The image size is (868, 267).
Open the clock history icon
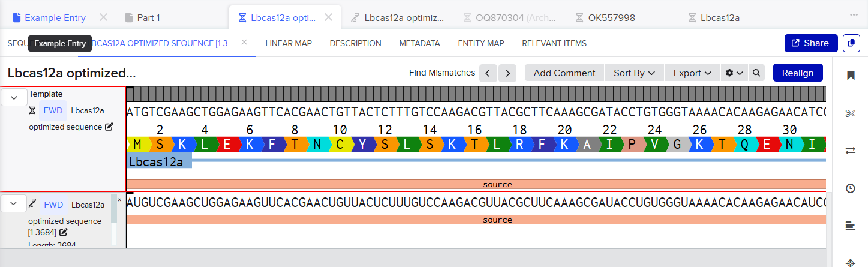coord(850,188)
